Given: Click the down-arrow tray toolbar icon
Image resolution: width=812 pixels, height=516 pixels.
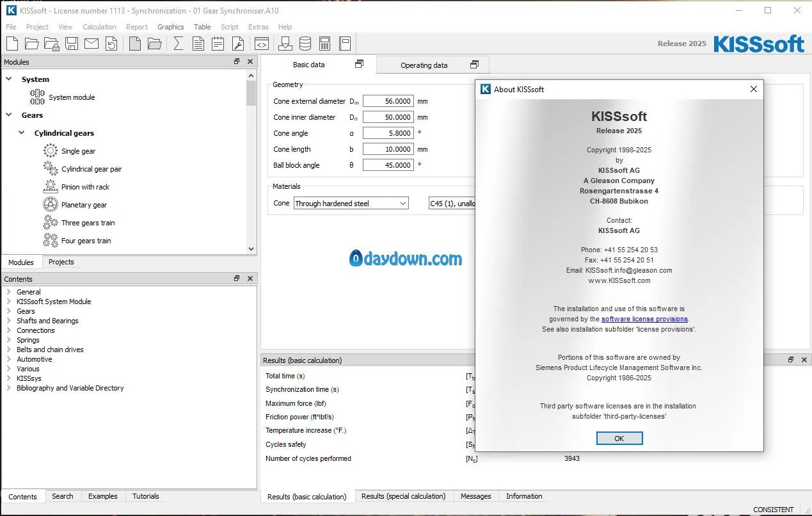Looking at the screenshot, I should (x=285, y=44).
